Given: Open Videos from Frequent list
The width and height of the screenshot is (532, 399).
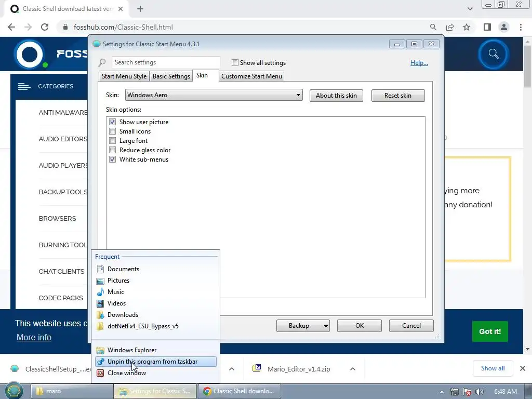Looking at the screenshot, I should 156,303.
